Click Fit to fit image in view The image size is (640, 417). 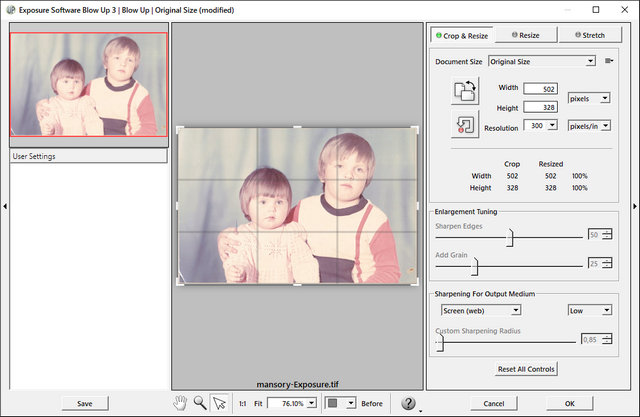click(260, 403)
